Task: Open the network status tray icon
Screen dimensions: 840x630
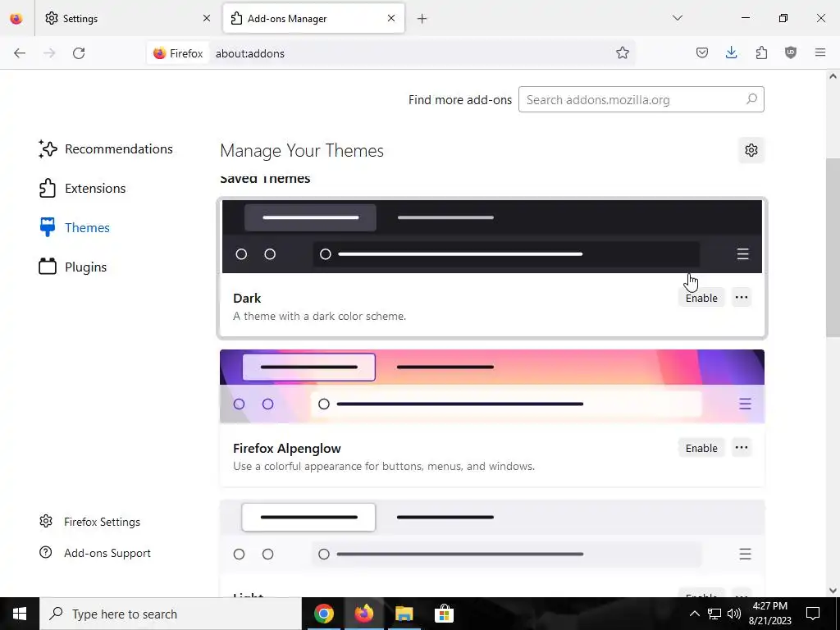Action: pos(714,614)
